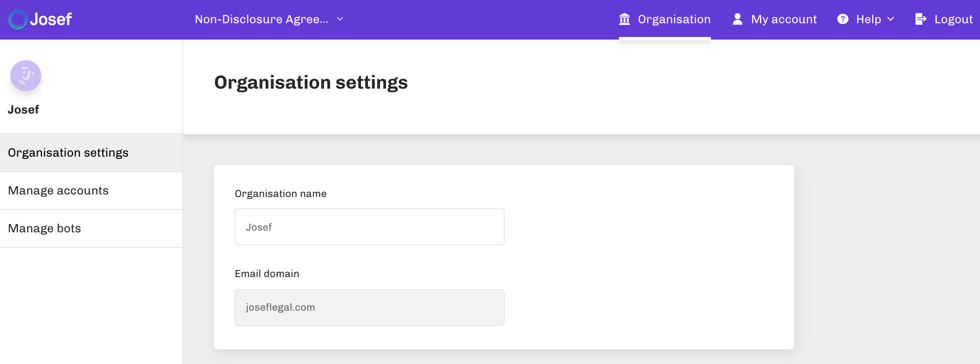The width and height of the screenshot is (980, 364).
Task: Expand the Help menu chevron
Action: point(891,19)
